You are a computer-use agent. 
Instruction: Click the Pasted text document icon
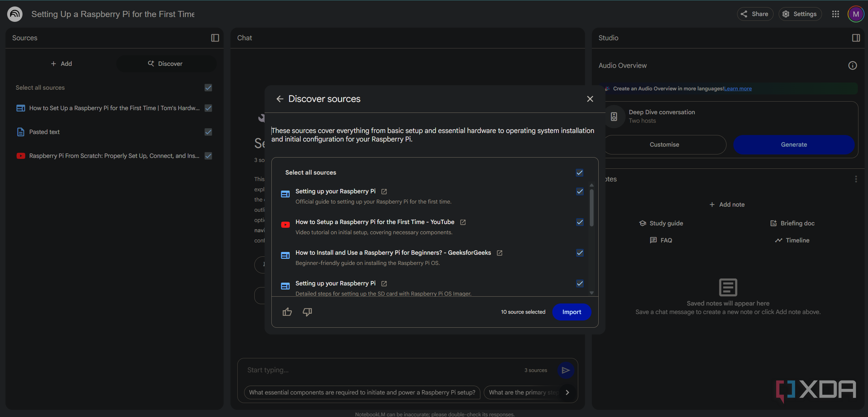coord(21,132)
